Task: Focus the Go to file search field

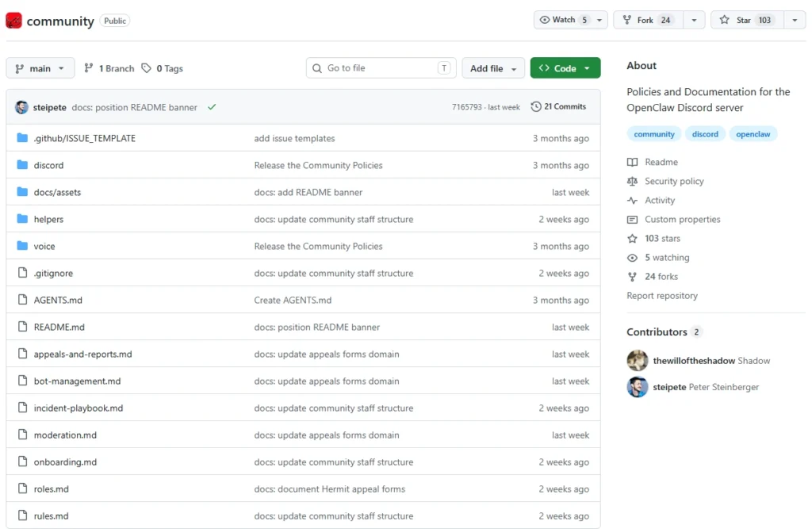Action: (381, 68)
